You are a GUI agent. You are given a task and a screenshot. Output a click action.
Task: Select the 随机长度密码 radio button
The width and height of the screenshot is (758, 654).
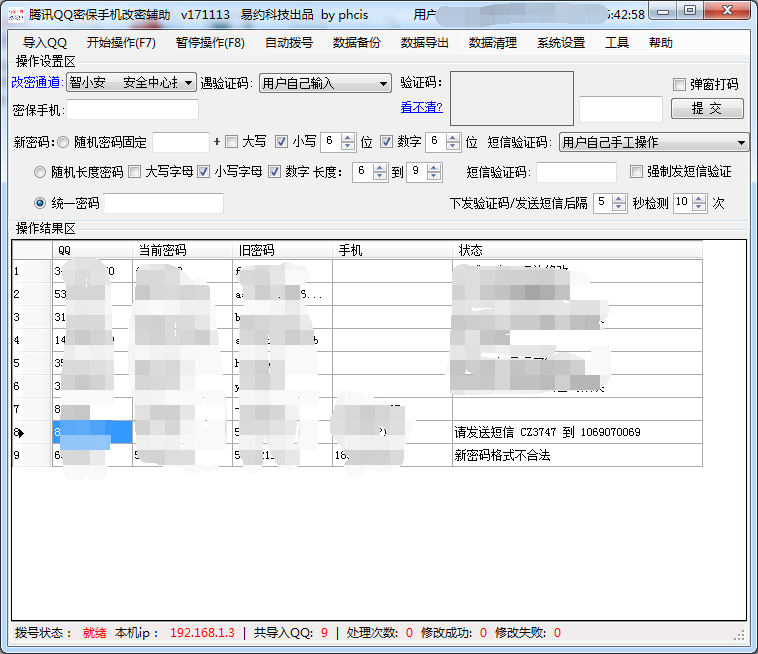pyautogui.click(x=40, y=172)
